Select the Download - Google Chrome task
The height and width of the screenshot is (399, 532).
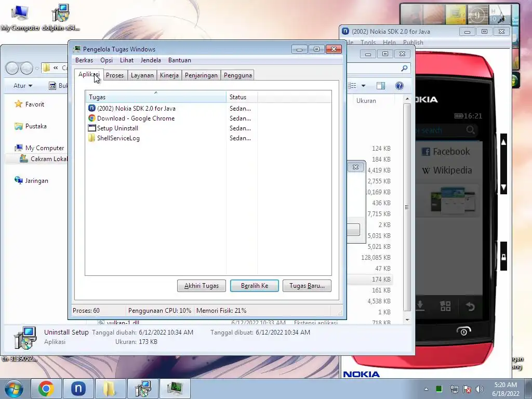pos(136,118)
